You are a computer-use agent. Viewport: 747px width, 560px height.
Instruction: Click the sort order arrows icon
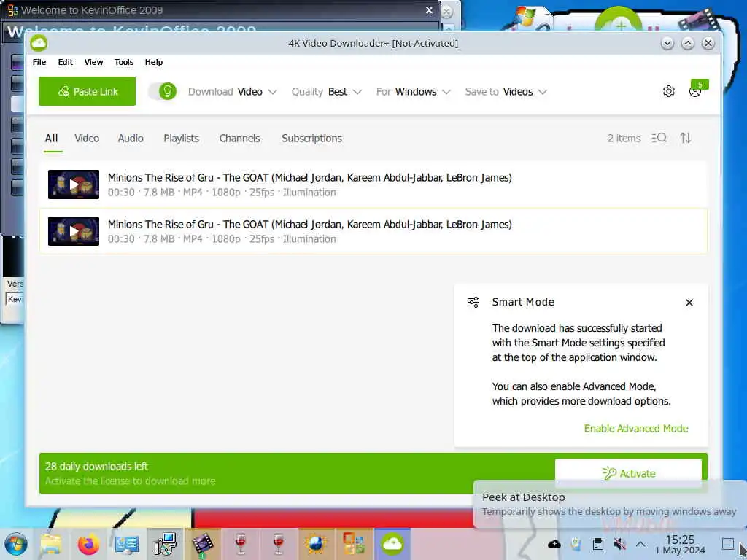pos(686,138)
